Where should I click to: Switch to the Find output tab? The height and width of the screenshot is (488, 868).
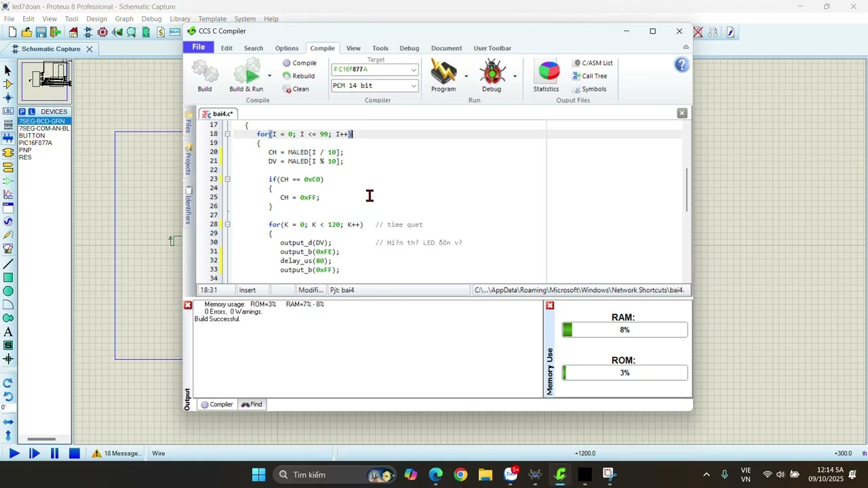point(252,405)
